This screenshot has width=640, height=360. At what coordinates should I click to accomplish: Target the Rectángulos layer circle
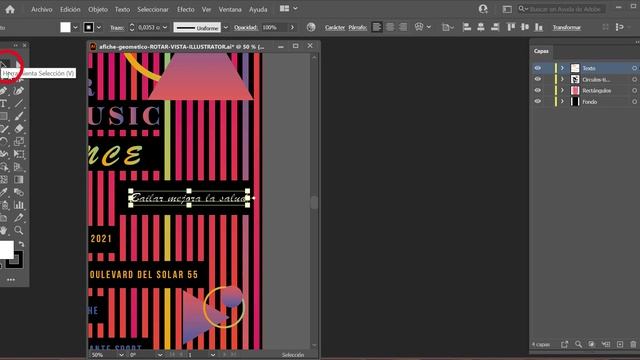tap(634, 90)
